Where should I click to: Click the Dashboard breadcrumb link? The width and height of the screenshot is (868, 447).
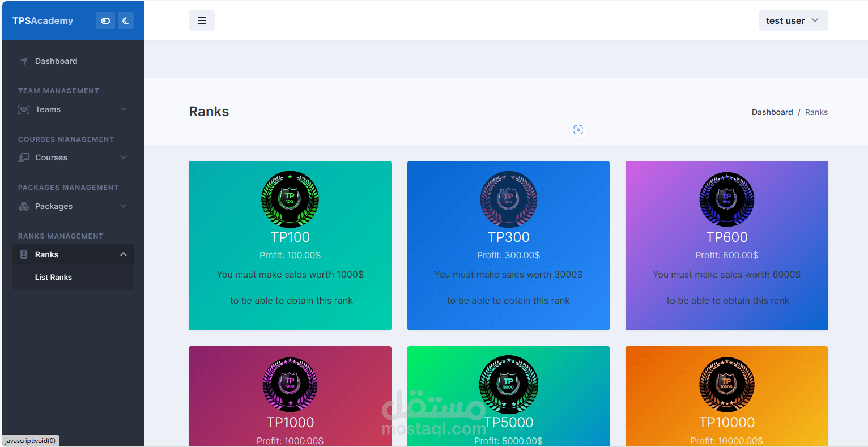[x=772, y=112]
